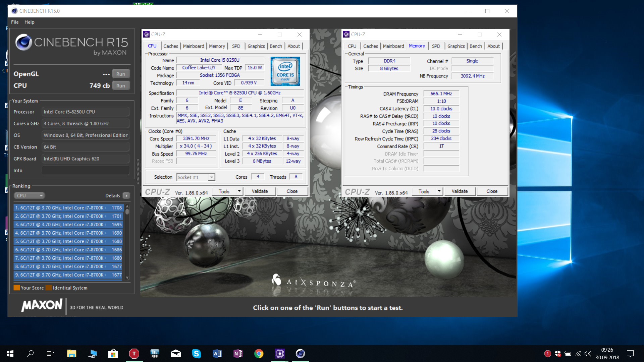Screen dimensions: 644x362
Task: Launch Google Chrome from taskbar
Action: click(x=259, y=353)
